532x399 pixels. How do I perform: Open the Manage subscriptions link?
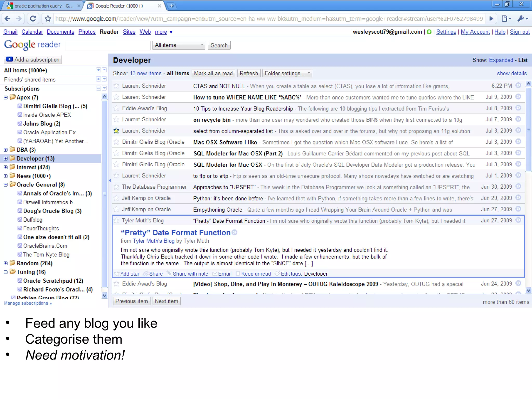click(28, 303)
